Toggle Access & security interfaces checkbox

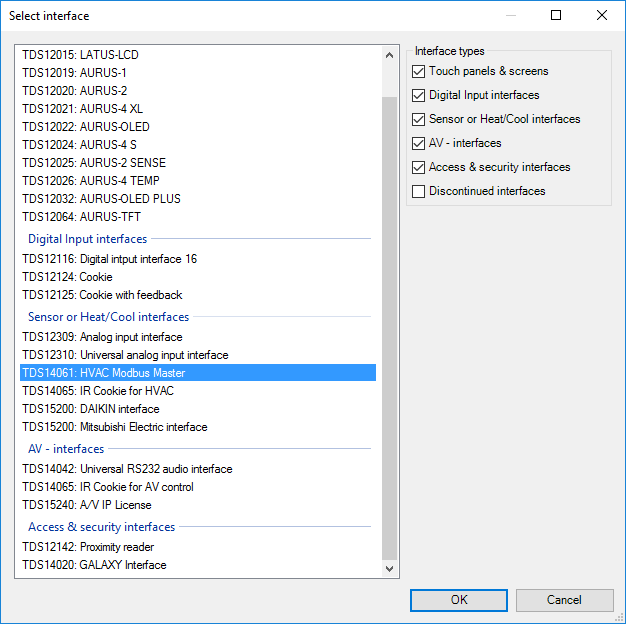click(x=419, y=167)
